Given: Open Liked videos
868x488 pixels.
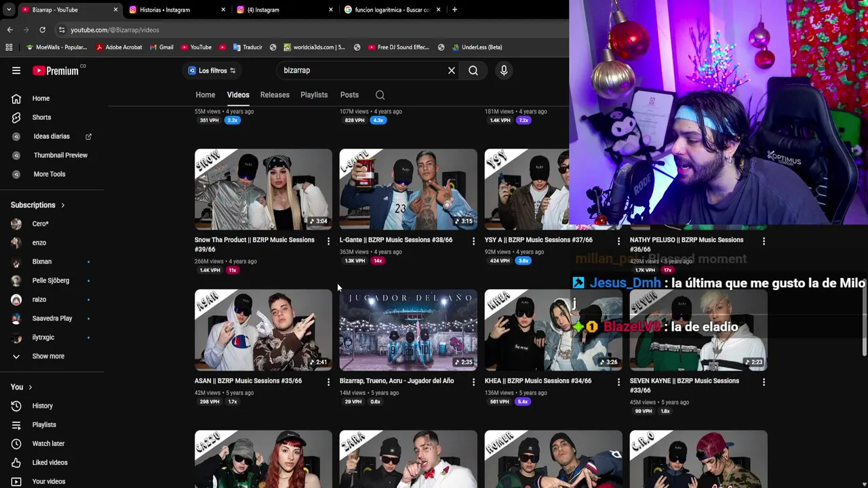Looking at the screenshot, I should click(x=50, y=463).
